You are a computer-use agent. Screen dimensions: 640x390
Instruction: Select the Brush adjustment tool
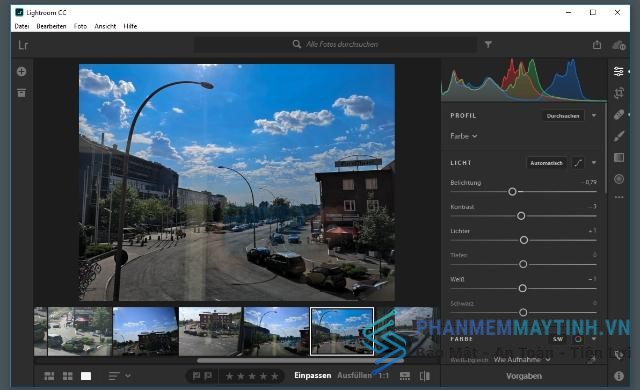pos(619,136)
